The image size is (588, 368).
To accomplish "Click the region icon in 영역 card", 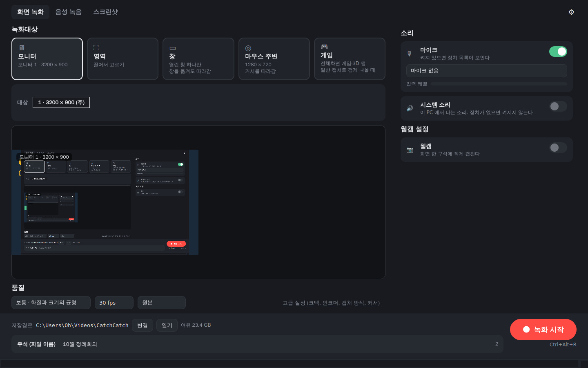I will click(x=96, y=48).
